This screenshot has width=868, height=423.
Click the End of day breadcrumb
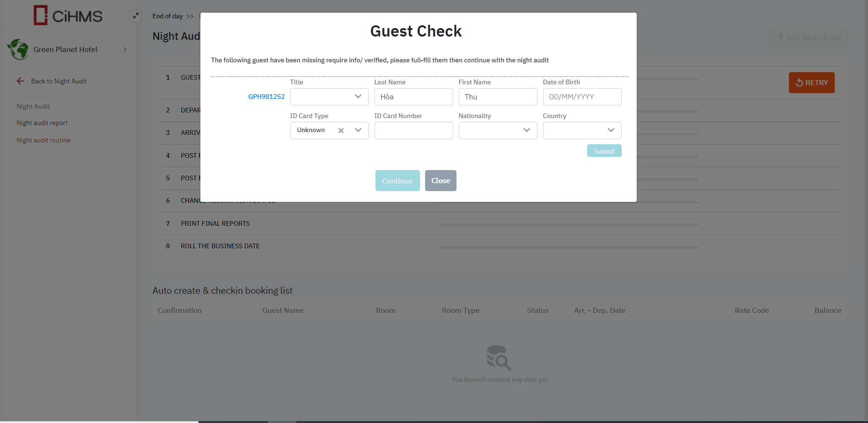168,16
